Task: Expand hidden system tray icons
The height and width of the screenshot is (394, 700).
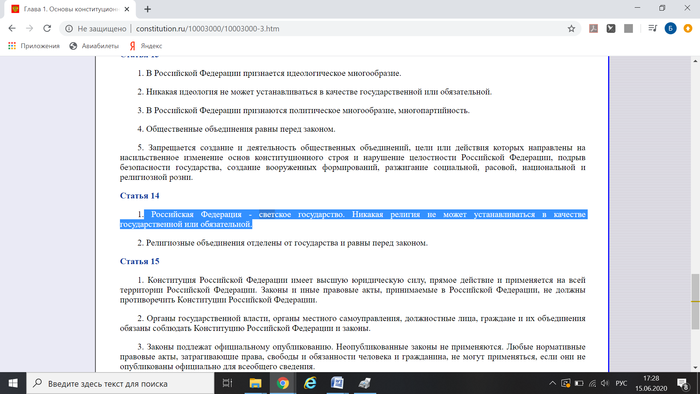Action: 552,383
